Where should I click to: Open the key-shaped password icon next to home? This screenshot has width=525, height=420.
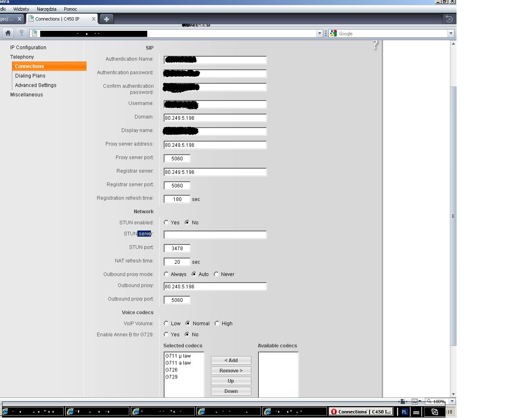click(21, 33)
